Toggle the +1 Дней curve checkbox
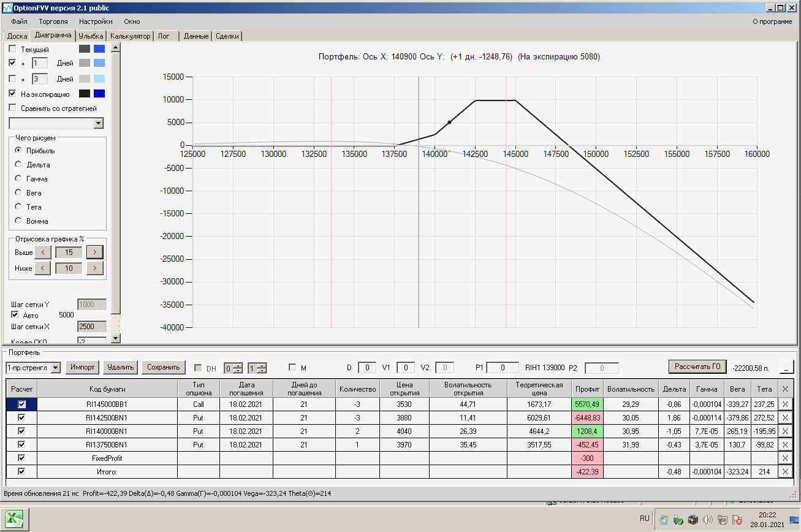801x532 pixels. point(12,63)
